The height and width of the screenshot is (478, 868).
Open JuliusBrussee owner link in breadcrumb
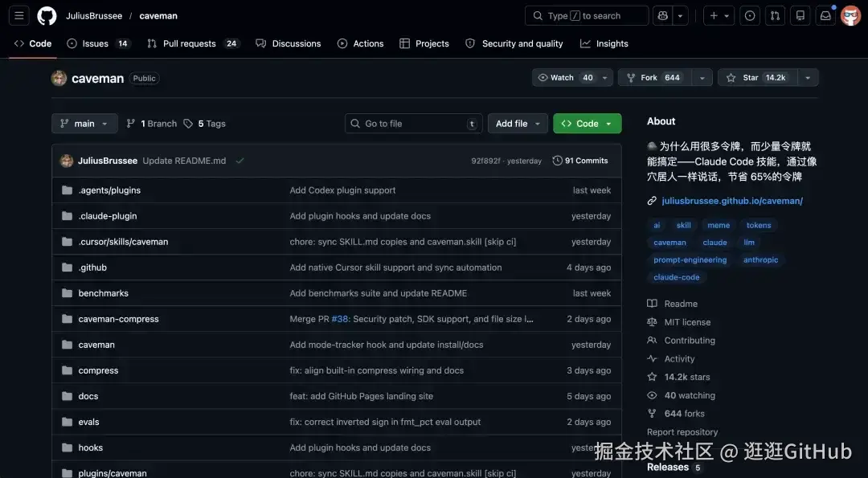point(94,16)
